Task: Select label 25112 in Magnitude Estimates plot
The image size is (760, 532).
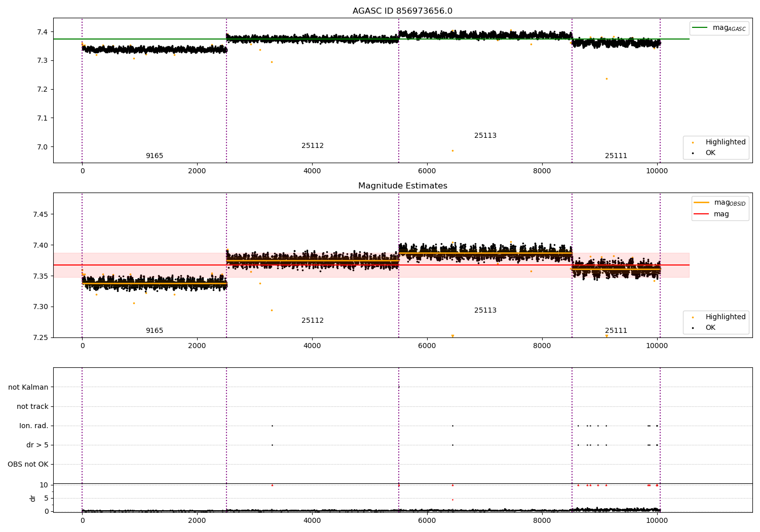Action: coord(313,321)
